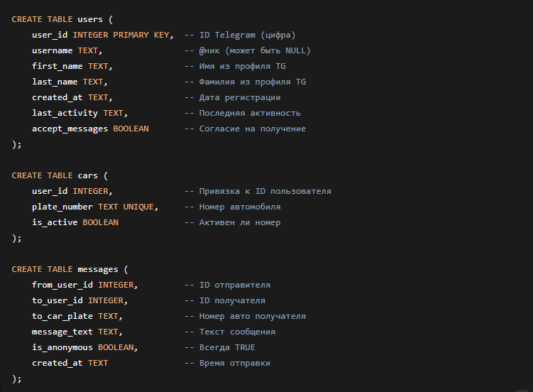
Task: Click the PRIMARY KEY keyword
Action: [141, 35]
